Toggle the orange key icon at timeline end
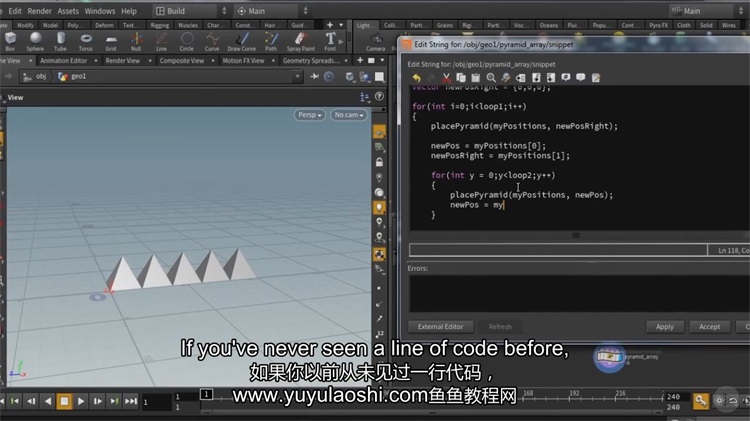The width and height of the screenshot is (750, 421). pyautogui.click(x=701, y=401)
